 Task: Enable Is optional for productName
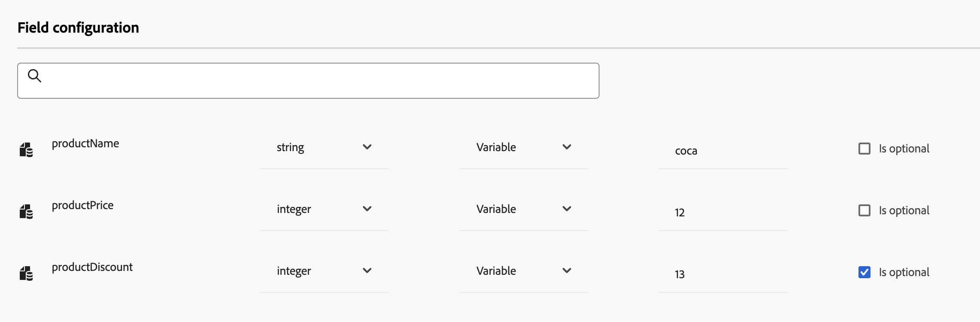864,149
